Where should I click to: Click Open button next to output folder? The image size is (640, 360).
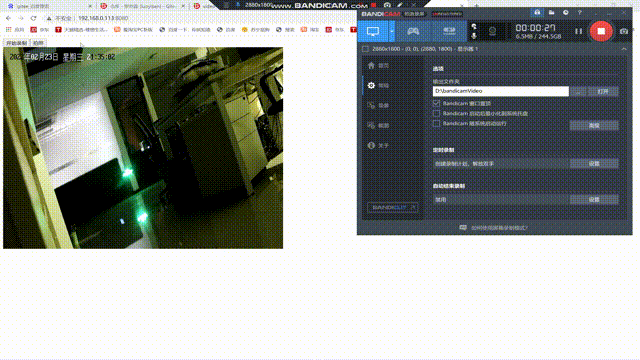(602, 91)
